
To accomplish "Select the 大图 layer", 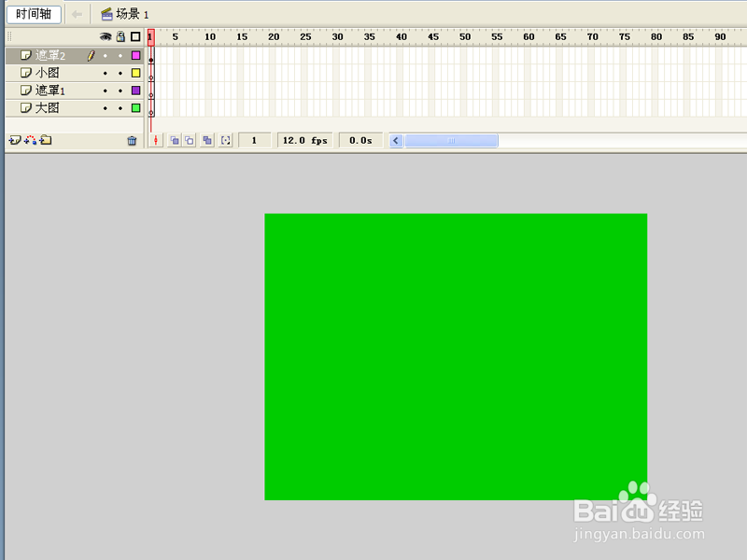I will point(74,108).
